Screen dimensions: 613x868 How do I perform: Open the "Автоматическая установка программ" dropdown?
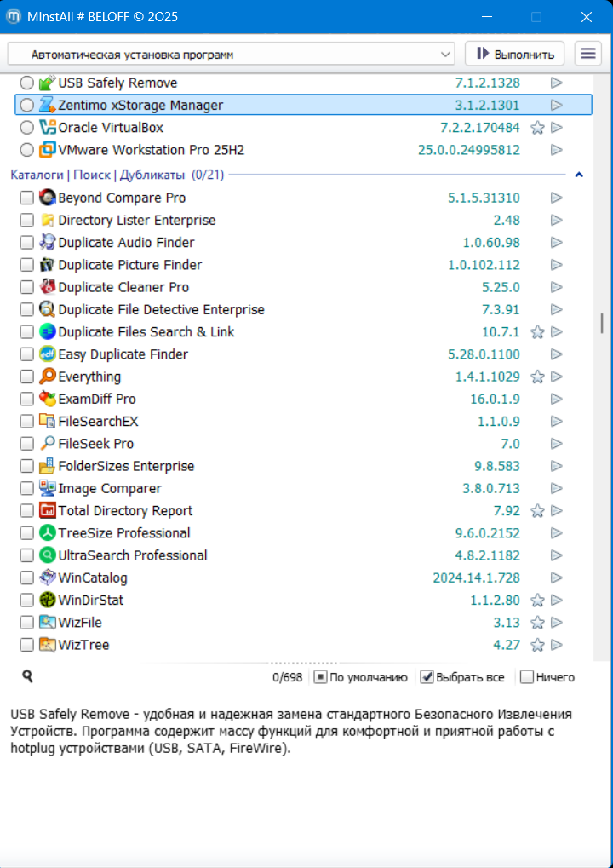(232, 54)
